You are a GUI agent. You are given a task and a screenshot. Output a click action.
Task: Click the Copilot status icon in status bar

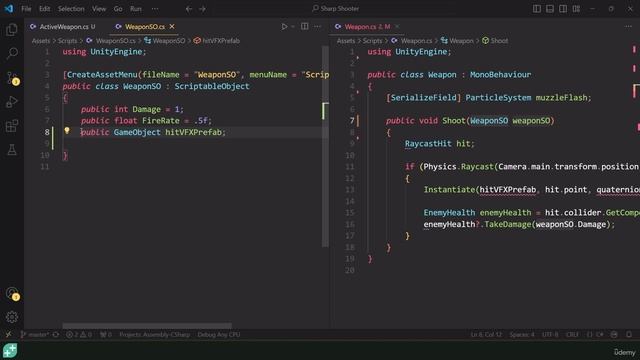614,334
